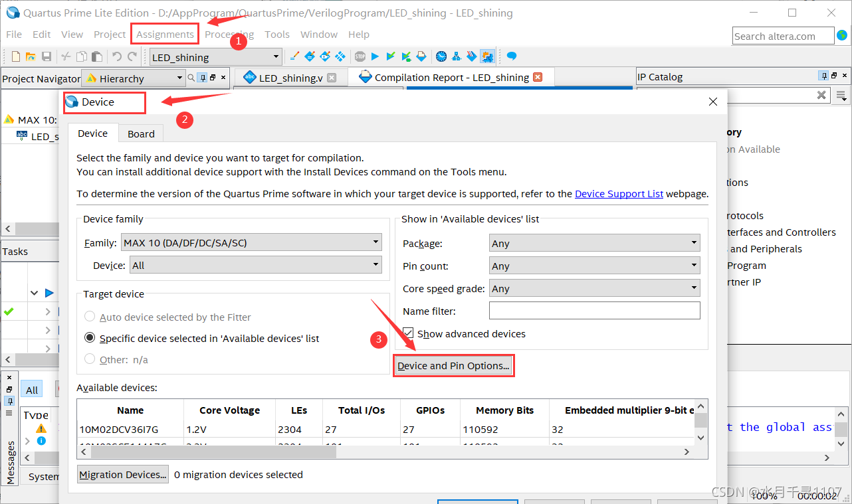Switch to the System messages tab
This screenshot has width=852, height=504.
tap(44, 476)
